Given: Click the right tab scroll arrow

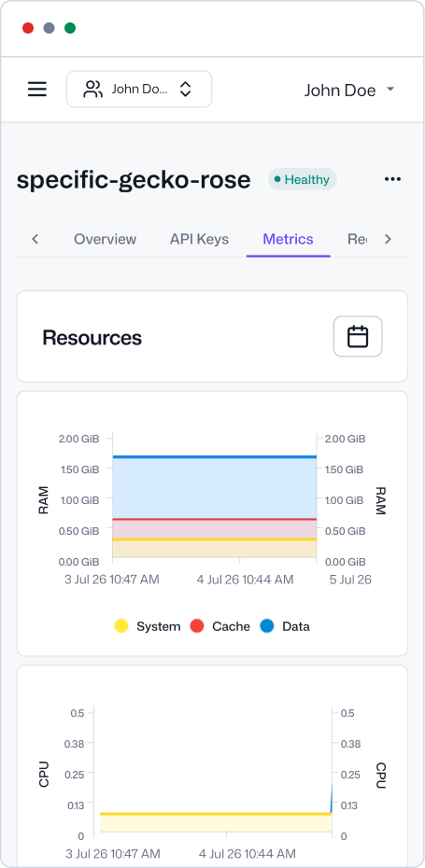Looking at the screenshot, I should pyautogui.click(x=388, y=239).
